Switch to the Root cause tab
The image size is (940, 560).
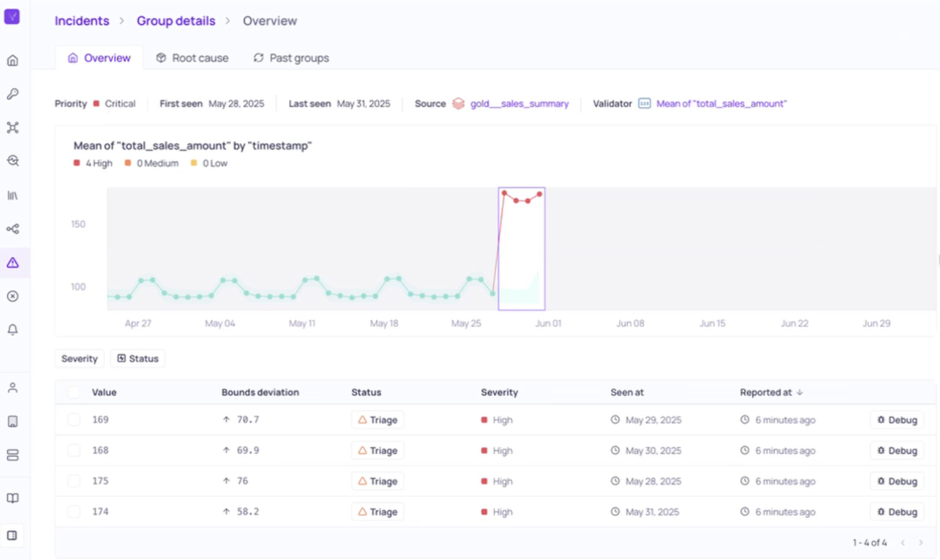(x=192, y=58)
